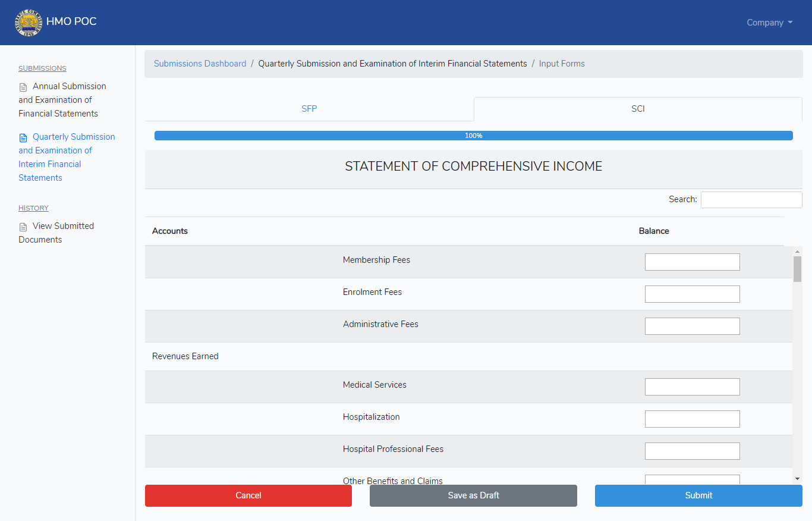Click the Hospitalization label
This screenshot has width=812, height=521.
pyautogui.click(x=372, y=417)
